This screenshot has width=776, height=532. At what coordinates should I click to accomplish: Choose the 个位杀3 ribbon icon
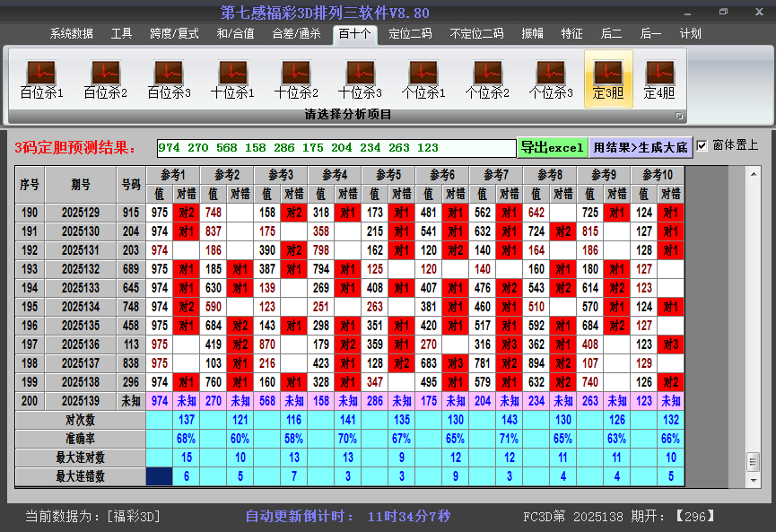pyautogui.click(x=551, y=79)
